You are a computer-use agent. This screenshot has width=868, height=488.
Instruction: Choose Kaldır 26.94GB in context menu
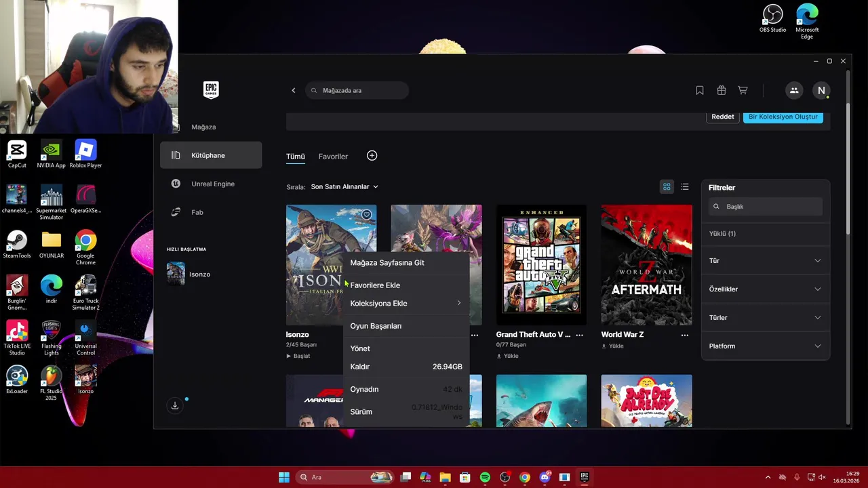coord(406,367)
